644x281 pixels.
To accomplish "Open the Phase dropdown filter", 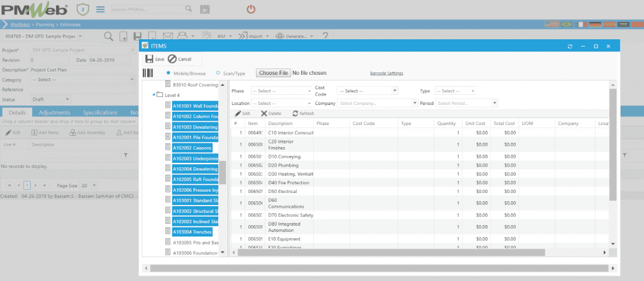I will tap(281, 91).
